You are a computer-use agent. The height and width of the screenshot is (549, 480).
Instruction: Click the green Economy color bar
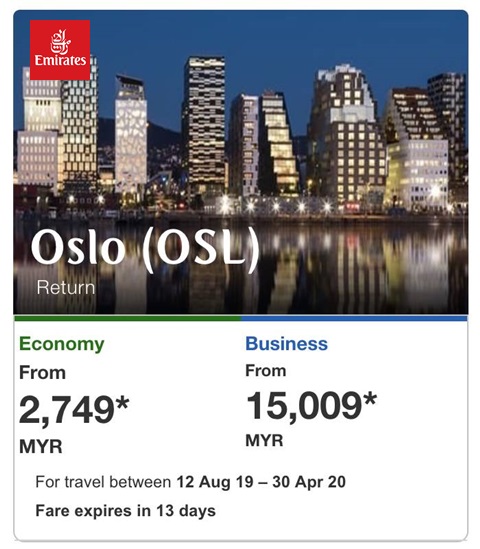tap(127, 318)
